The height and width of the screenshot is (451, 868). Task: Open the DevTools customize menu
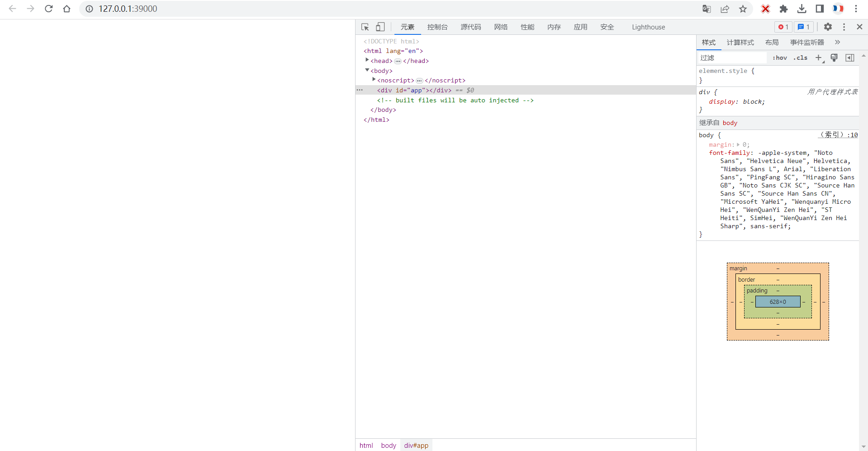tap(844, 27)
